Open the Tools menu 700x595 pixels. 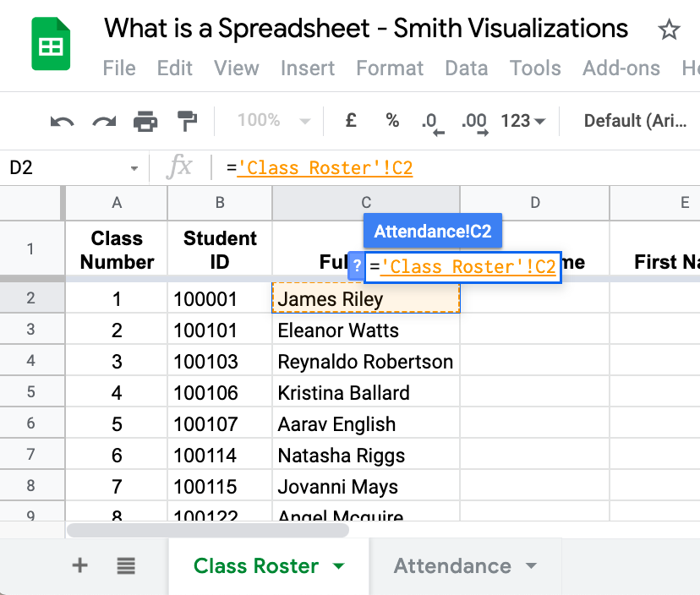[535, 68]
